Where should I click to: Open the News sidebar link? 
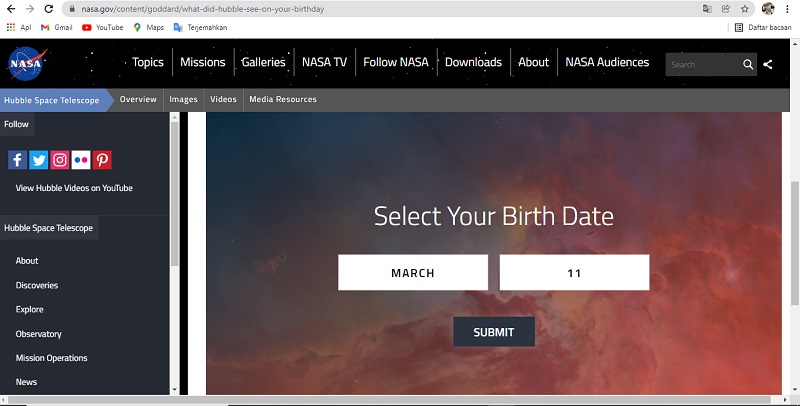(x=27, y=382)
